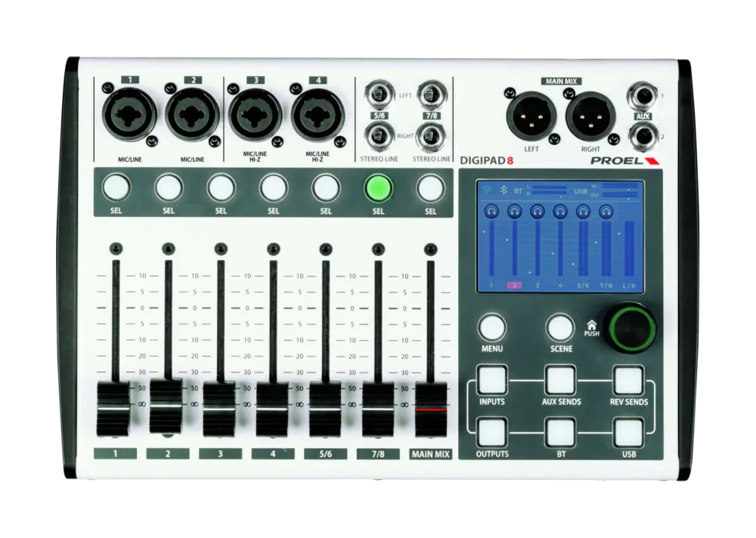Tap the Wi-Fi icon on the touchscreen
756x538 pixels.
(487, 190)
